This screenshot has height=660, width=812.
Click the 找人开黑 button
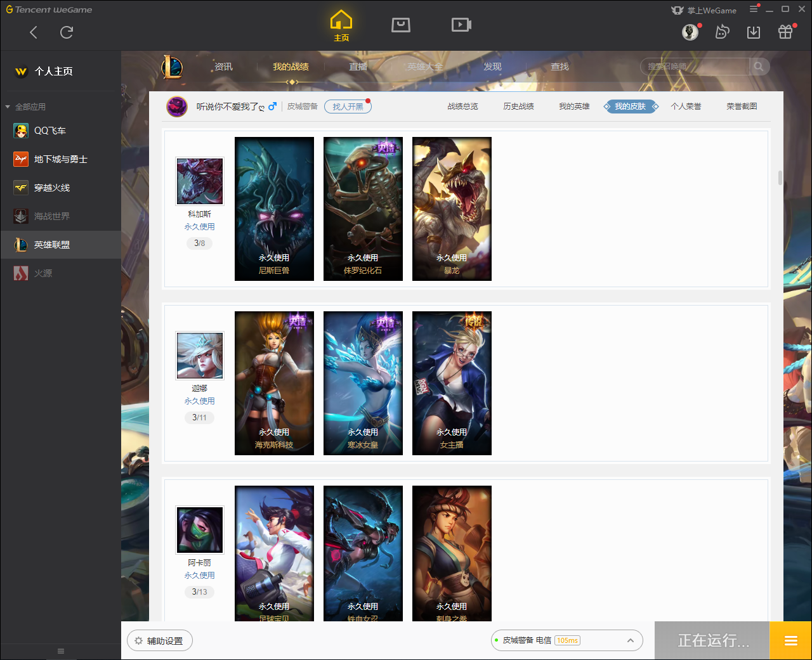tap(348, 107)
